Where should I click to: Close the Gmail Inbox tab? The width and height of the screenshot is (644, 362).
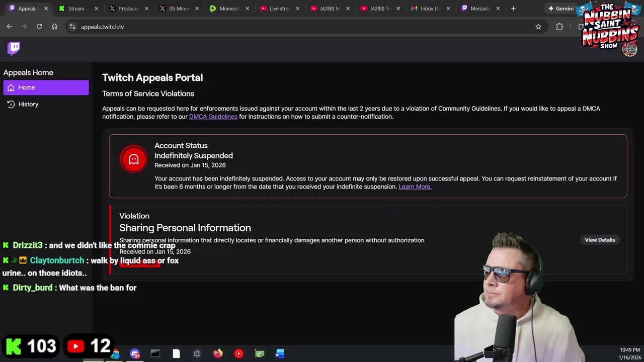pos(448,9)
